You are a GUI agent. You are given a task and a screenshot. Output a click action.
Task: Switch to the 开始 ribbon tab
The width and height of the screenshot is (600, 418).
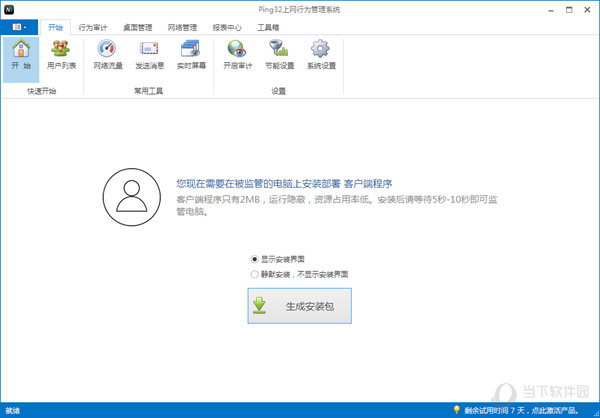[55, 27]
